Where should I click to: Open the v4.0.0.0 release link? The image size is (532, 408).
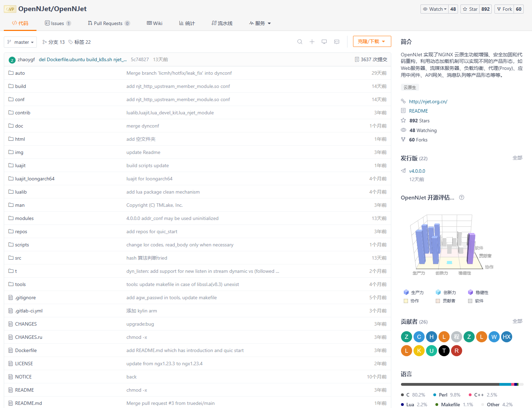[x=417, y=171]
